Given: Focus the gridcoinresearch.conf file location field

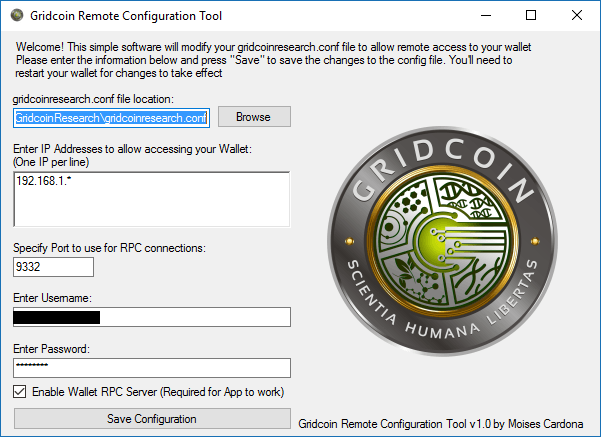Looking at the screenshot, I should click(x=112, y=118).
